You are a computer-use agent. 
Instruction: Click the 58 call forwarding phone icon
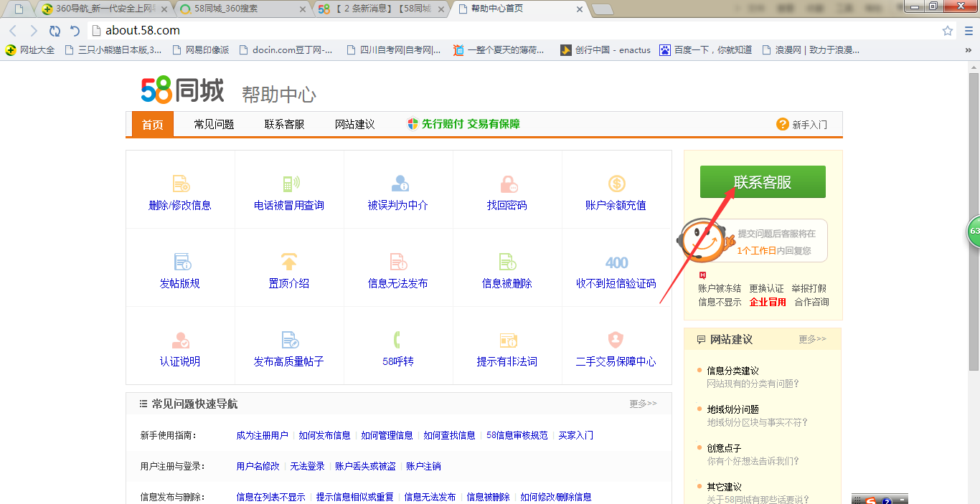[x=397, y=340]
